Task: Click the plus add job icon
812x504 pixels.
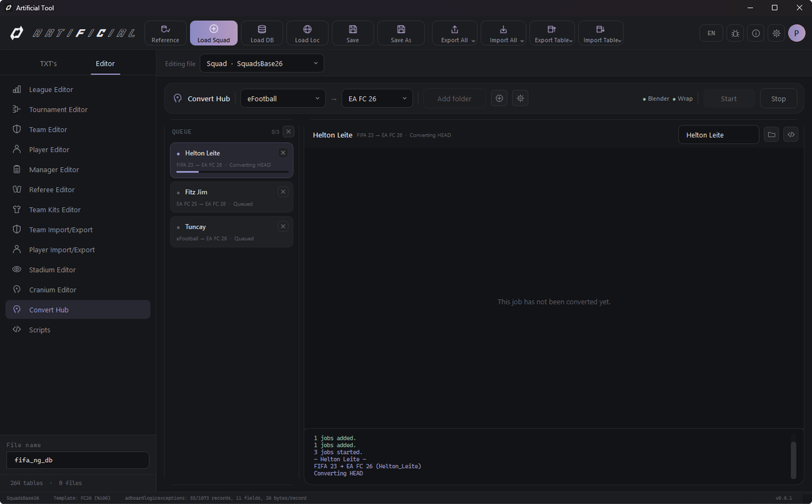Action: click(x=499, y=98)
